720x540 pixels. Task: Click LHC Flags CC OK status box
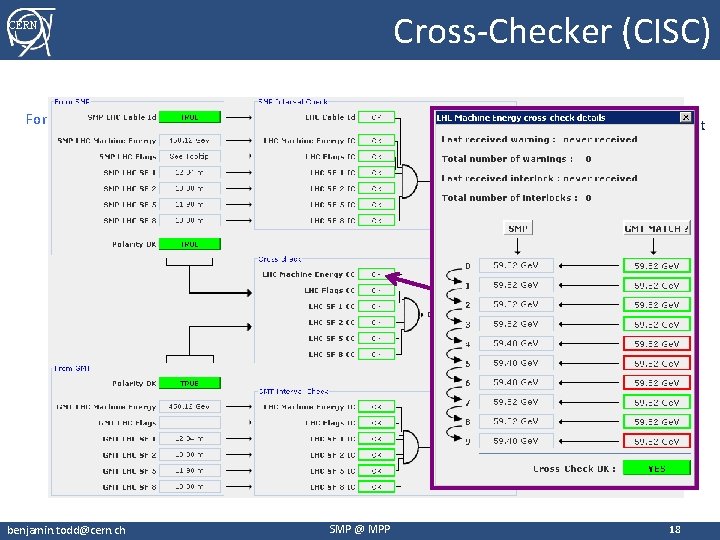pyautogui.click(x=376, y=290)
